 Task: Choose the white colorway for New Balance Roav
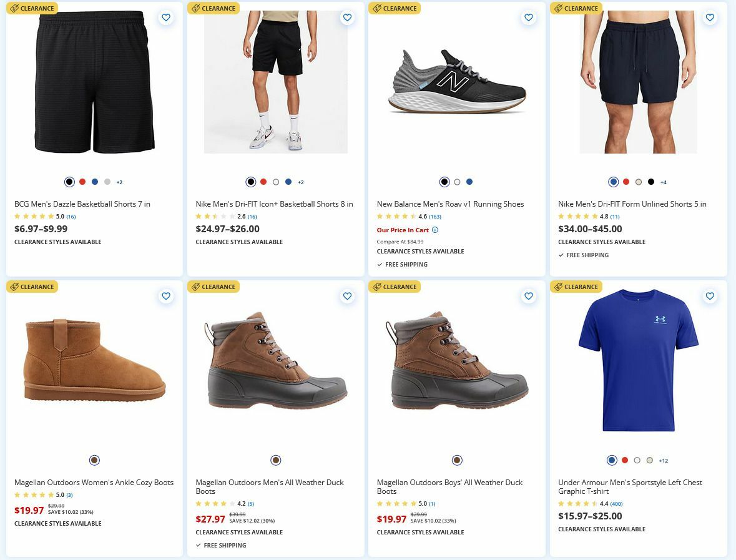coord(457,182)
